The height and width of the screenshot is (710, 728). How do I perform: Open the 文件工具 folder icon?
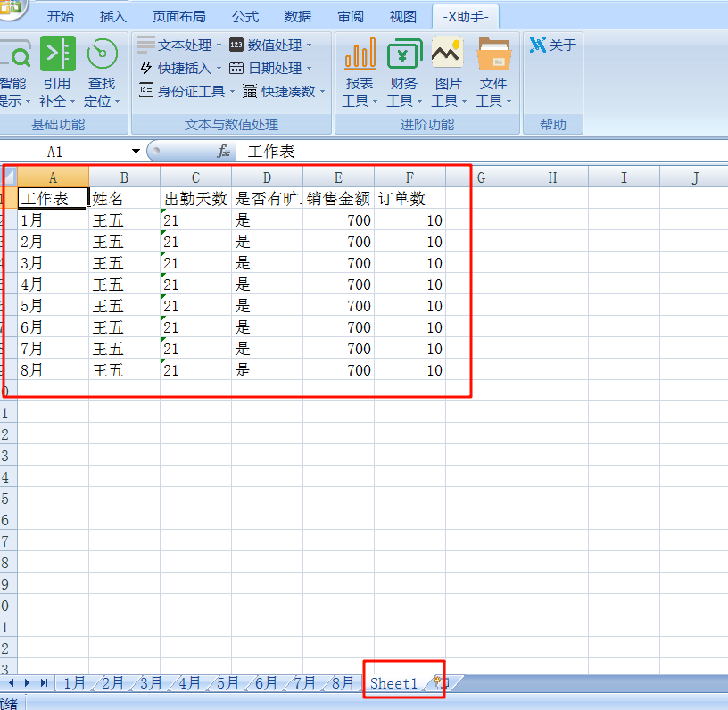click(x=492, y=54)
